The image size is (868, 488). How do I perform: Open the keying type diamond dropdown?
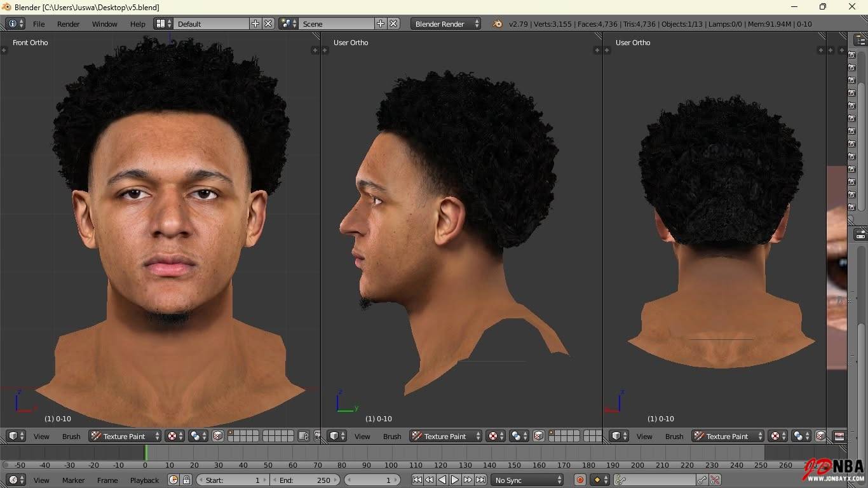click(600, 480)
